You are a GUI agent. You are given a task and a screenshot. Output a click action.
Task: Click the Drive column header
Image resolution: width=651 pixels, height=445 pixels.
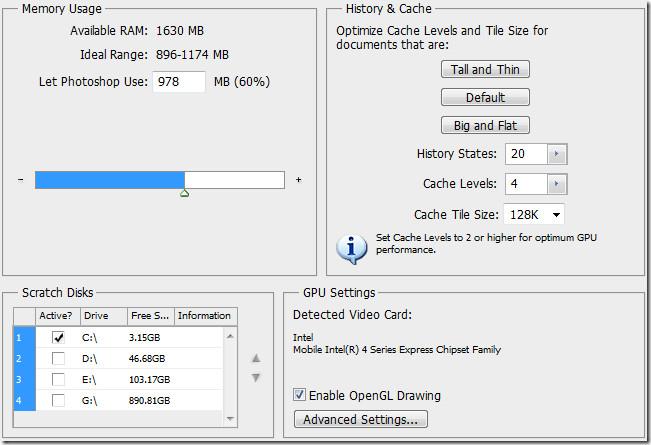point(103,316)
